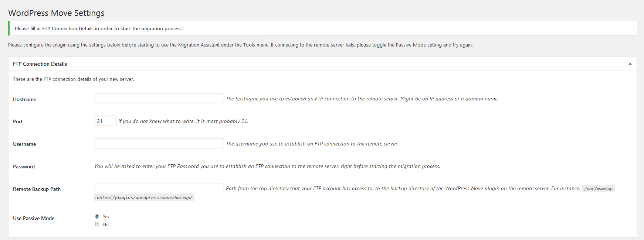Click the Hostname field label
Screen dimensions: 644x240
coord(24,99)
